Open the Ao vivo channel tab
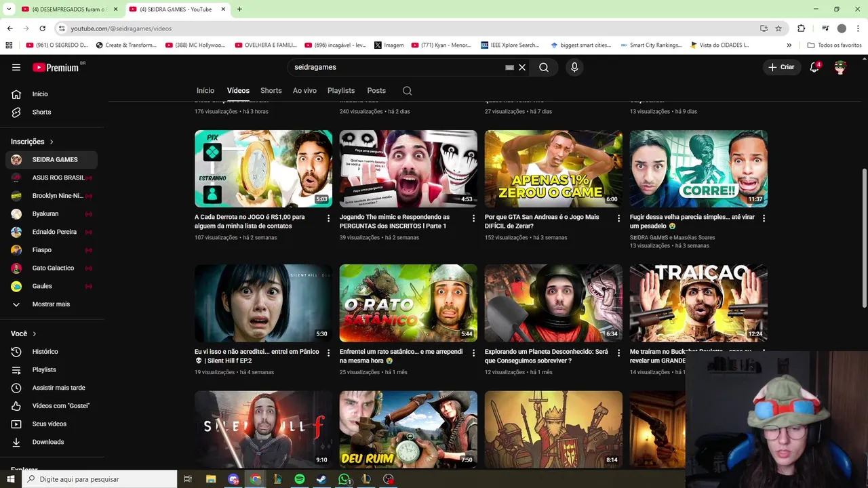Screen dimensions: 868x488 pyautogui.click(x=304, y=90)
